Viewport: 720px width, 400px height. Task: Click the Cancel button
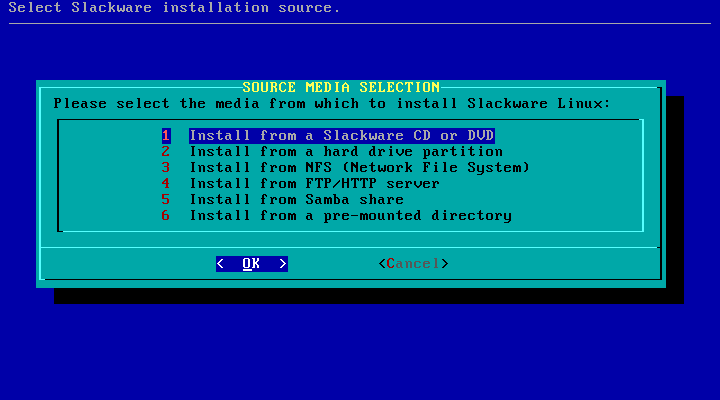pos(413,264)
